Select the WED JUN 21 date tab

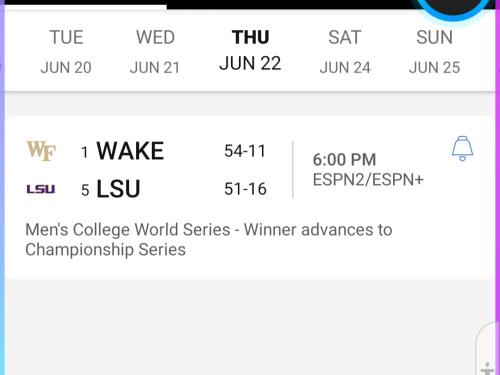tap(155, 52)
